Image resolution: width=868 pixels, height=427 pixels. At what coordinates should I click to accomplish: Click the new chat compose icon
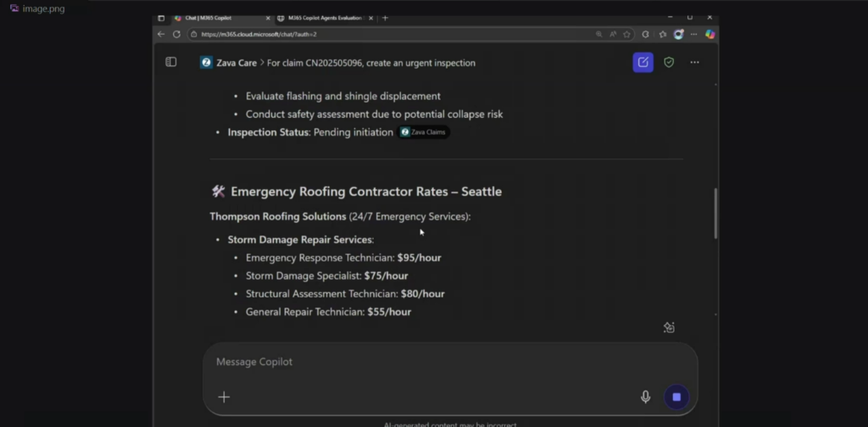pyautogui.click(x=643, y=62)
